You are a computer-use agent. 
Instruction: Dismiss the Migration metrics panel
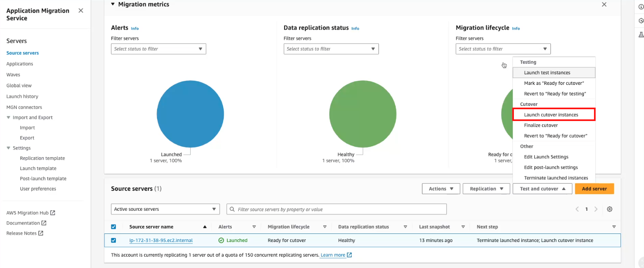point(604,4)
